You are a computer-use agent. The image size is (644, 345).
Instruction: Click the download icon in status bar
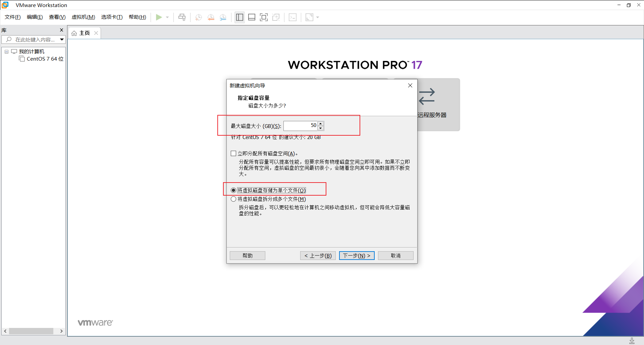[x=632, y=341]
